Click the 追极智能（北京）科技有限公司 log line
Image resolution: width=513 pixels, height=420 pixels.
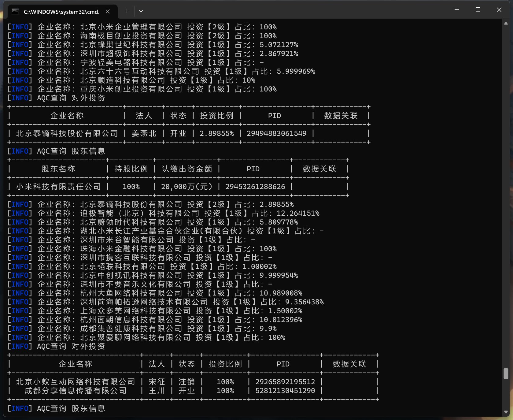[163, 213]
